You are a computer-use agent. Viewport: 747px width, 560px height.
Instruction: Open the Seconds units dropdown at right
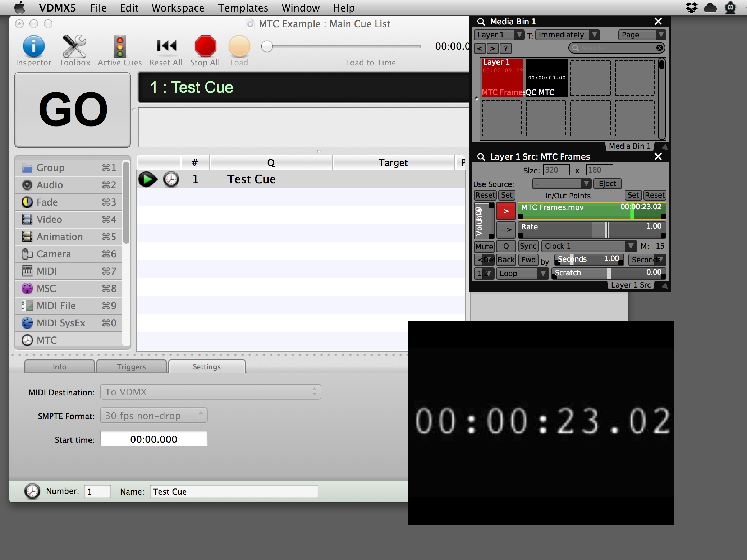(647, 260)
